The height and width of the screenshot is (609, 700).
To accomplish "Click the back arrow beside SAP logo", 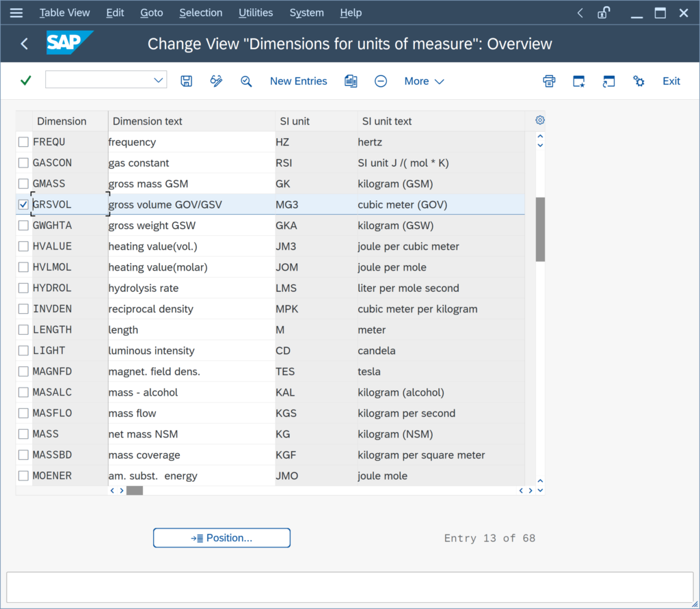I will 24,43.
